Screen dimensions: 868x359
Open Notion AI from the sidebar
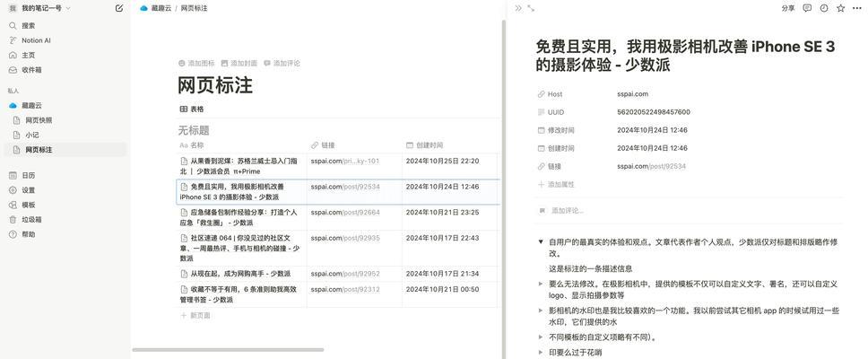click(x=37, y=40)
